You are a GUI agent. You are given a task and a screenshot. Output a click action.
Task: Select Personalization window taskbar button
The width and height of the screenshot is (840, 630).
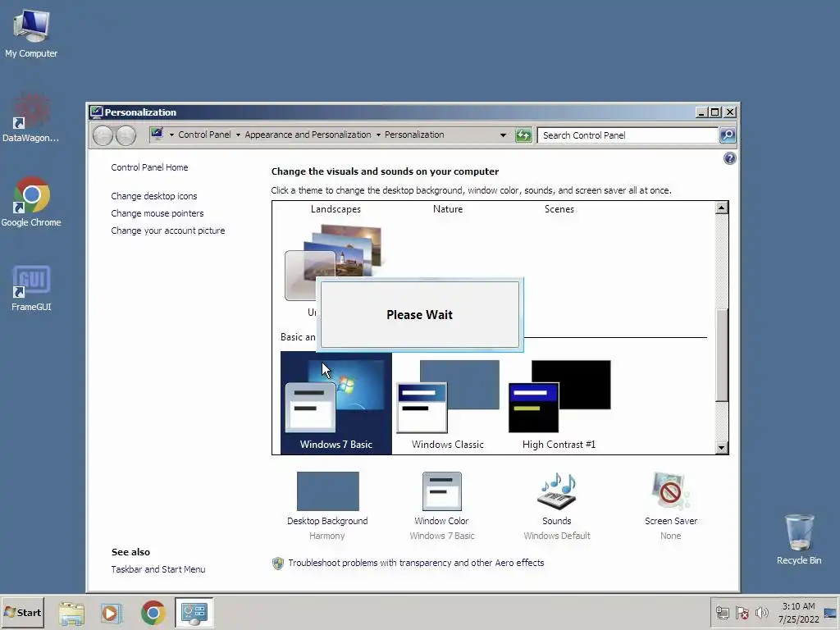(x=194, y=613)
